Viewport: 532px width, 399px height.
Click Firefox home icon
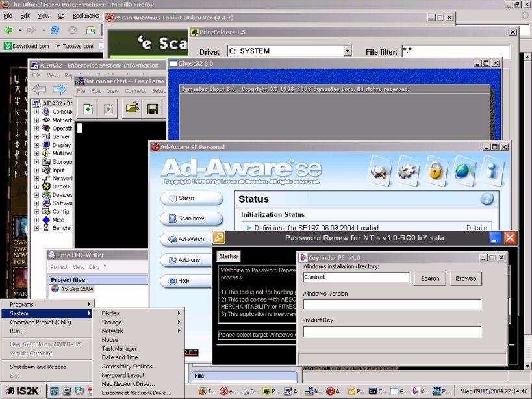90,30
